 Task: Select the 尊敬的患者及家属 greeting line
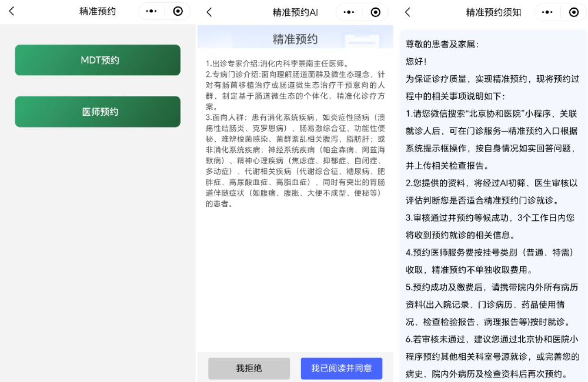pos(443,44)
